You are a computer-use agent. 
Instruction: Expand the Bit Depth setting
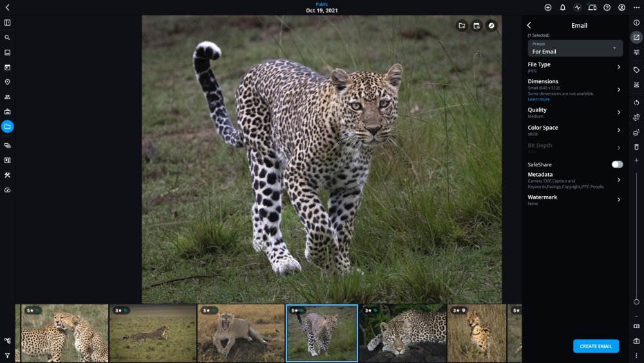575,148
